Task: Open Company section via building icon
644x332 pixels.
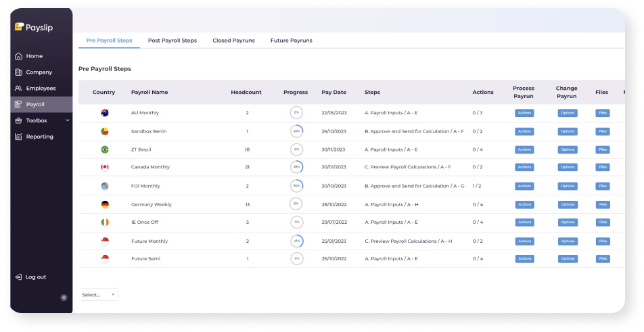Action: click(x=18, y=72)
